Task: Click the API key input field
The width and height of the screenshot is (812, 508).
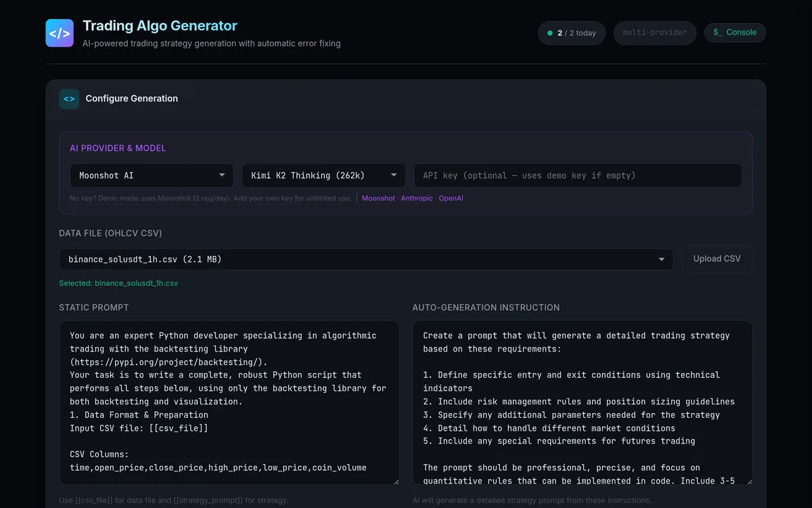Action: [x=578, y=175]
